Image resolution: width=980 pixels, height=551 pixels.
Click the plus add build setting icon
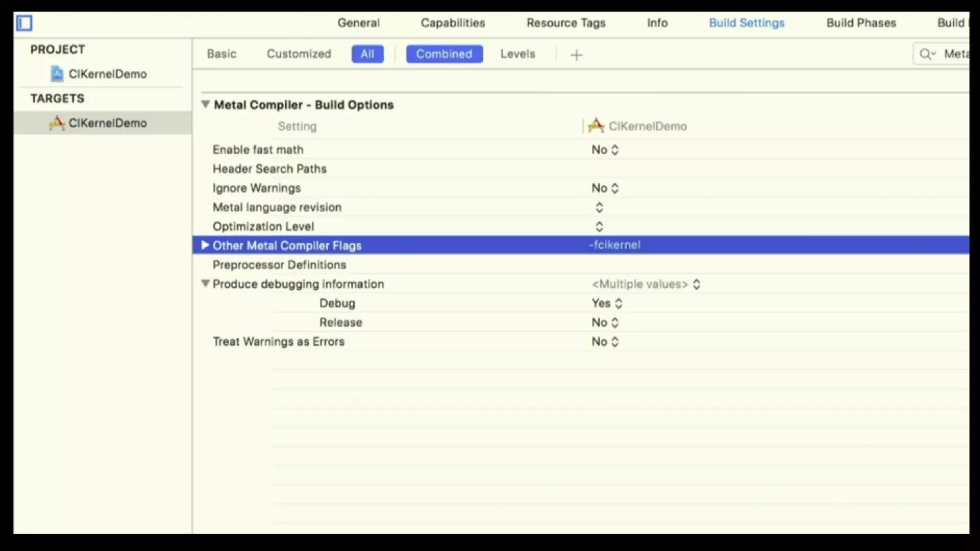pyautogui.click(x=576, y=55)
